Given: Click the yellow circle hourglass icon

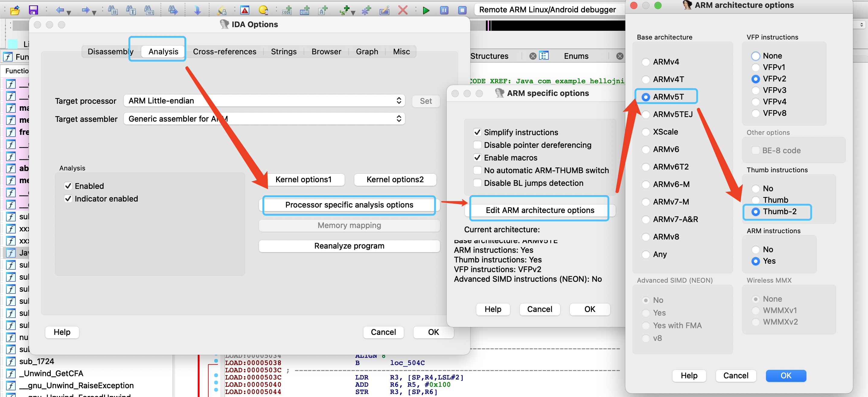Looking at the screenshot, I should coord(263,10).
